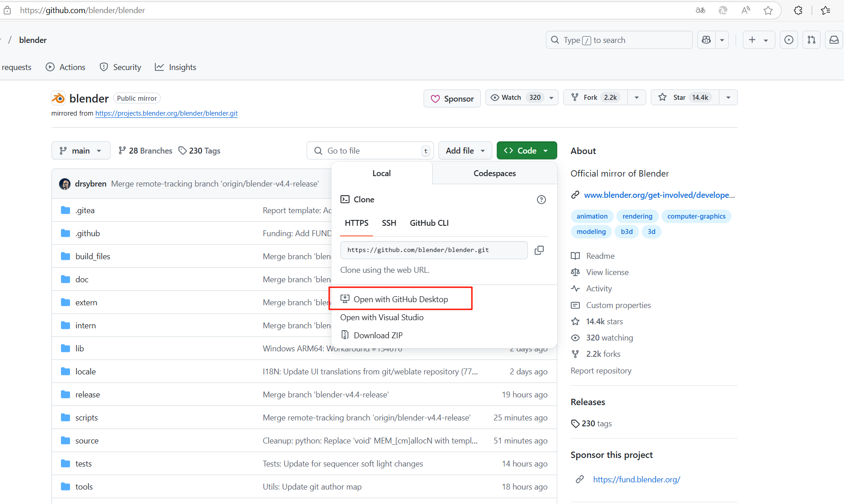The image size is (844, 504).
Task: Click the Sponsor button
Action: click(452, 99)
